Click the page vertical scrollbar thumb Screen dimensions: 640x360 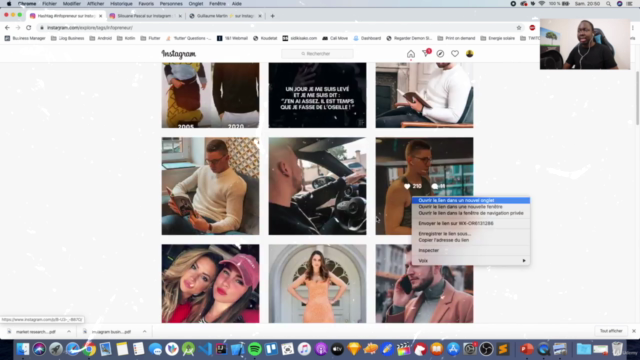[x=637, y=98]
